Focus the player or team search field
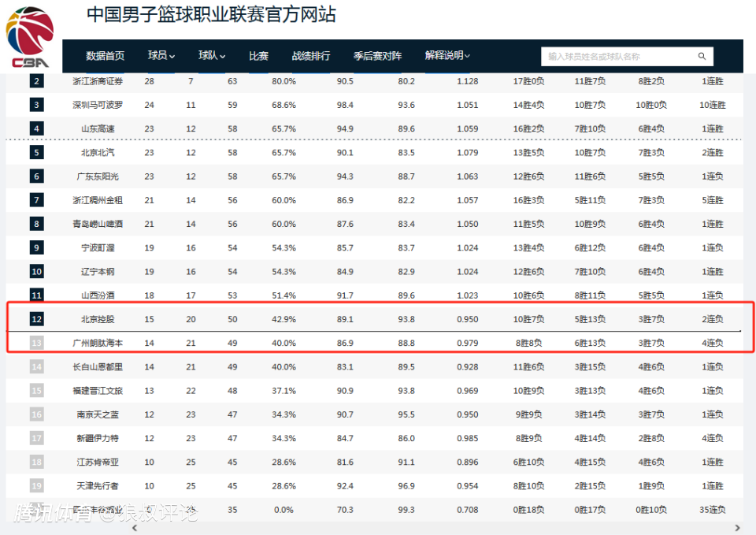756x535 pixels. 618,57
